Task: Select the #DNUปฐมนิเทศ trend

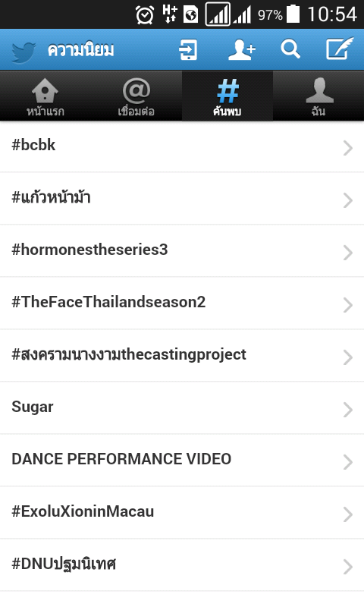Action: pyautogui.click(x=182, y=565)
